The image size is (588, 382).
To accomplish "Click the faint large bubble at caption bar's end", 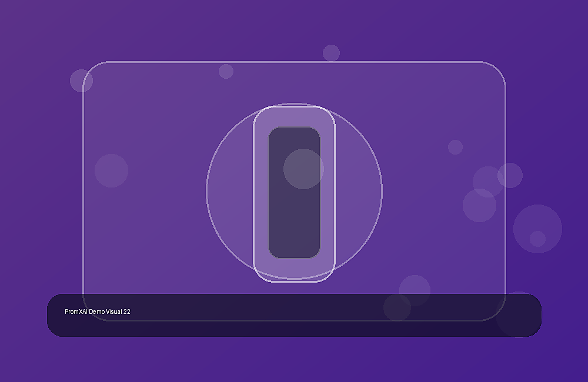I will 519,314.
